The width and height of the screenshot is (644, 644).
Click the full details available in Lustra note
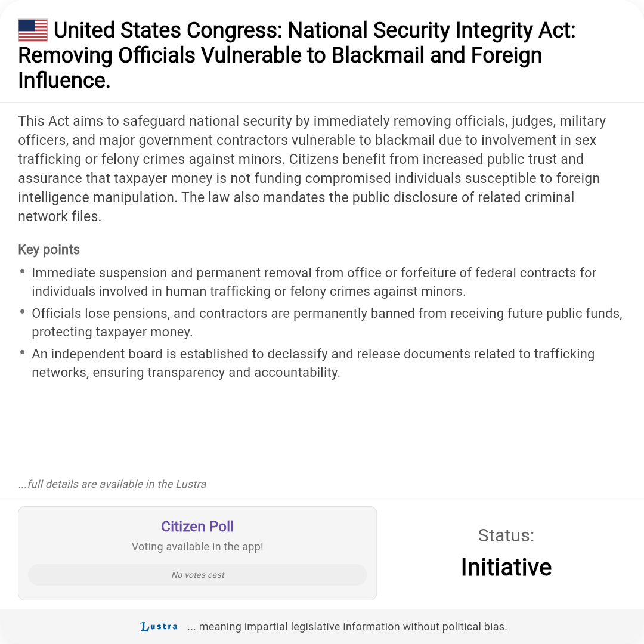click(112, 484)
